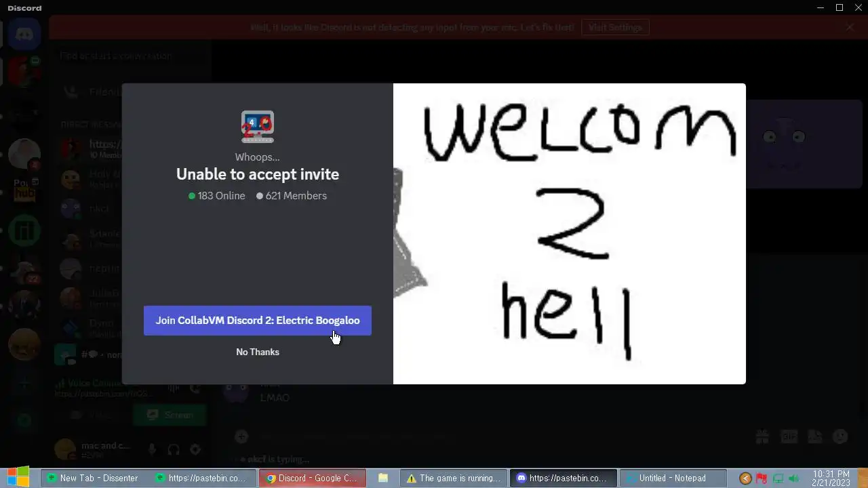
Task: Open Explore servers compass icon
Action: tap(25, 420)
